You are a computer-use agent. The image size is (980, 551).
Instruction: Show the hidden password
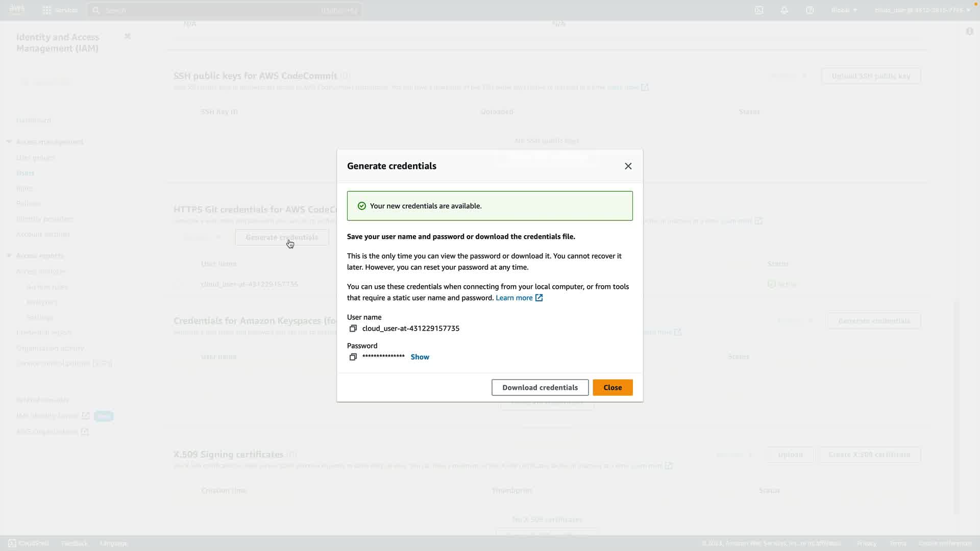(x=420, y=357)
